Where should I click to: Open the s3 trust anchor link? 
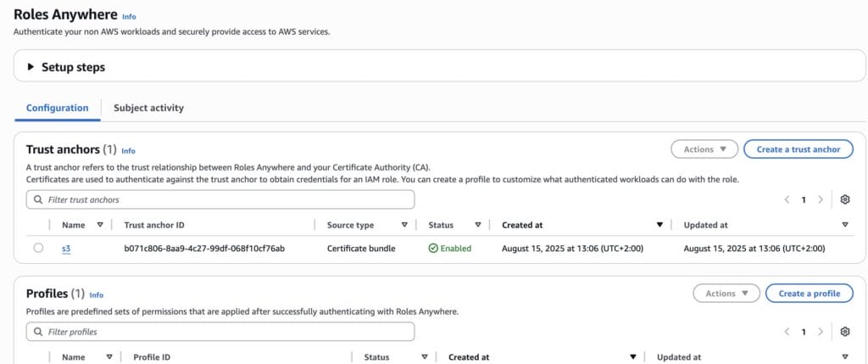[66, 249]
